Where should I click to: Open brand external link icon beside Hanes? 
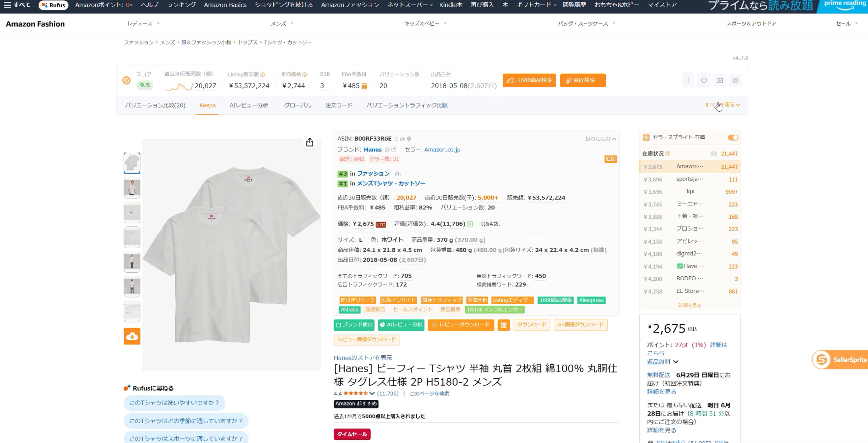(x=394, y=150)
